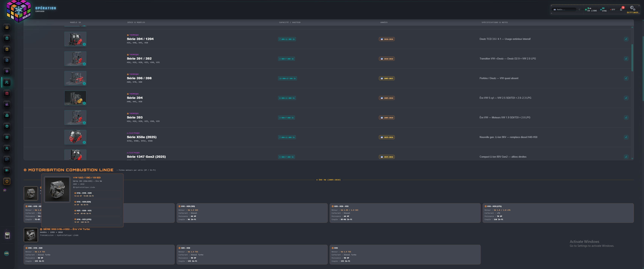Select the ANNÉES column header
The height and width of the screenshot is (269, 644).
click(x=384, y=22)
